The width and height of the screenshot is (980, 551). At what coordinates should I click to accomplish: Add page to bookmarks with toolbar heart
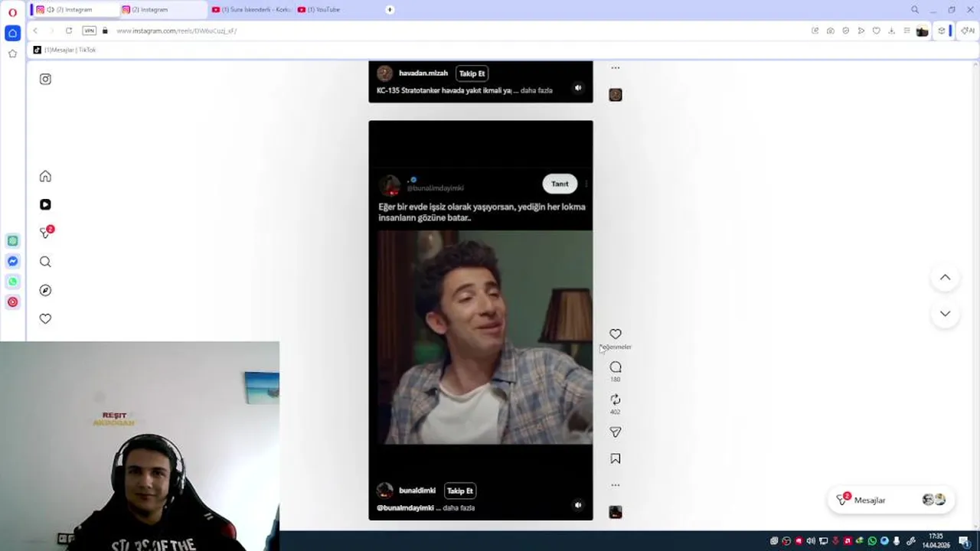coord(876,31)
